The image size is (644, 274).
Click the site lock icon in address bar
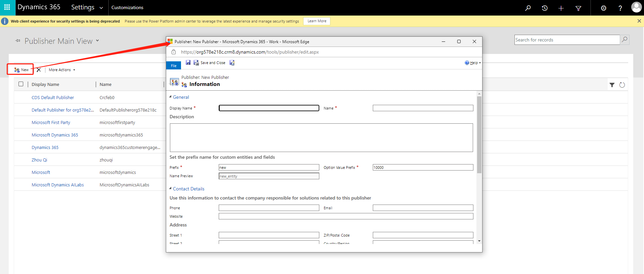coord(174,52)
